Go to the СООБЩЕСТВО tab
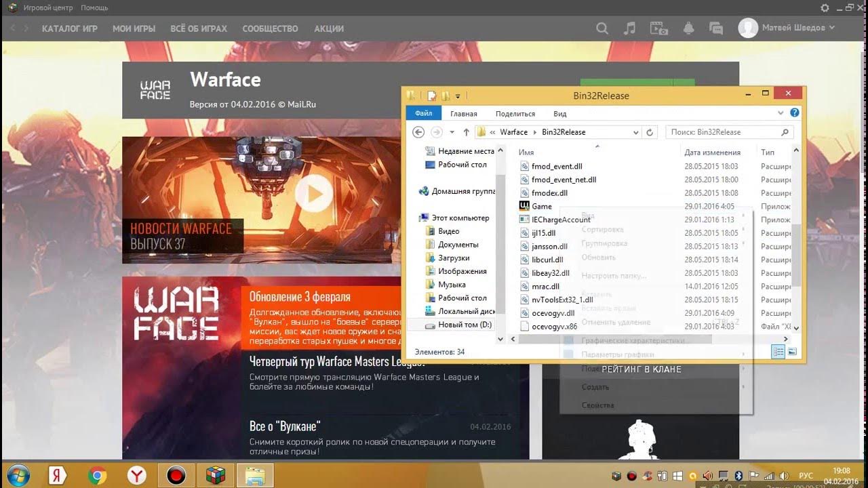Image resolution: width=868 pixels, height=488 pixels. click(x=270, y=28)
